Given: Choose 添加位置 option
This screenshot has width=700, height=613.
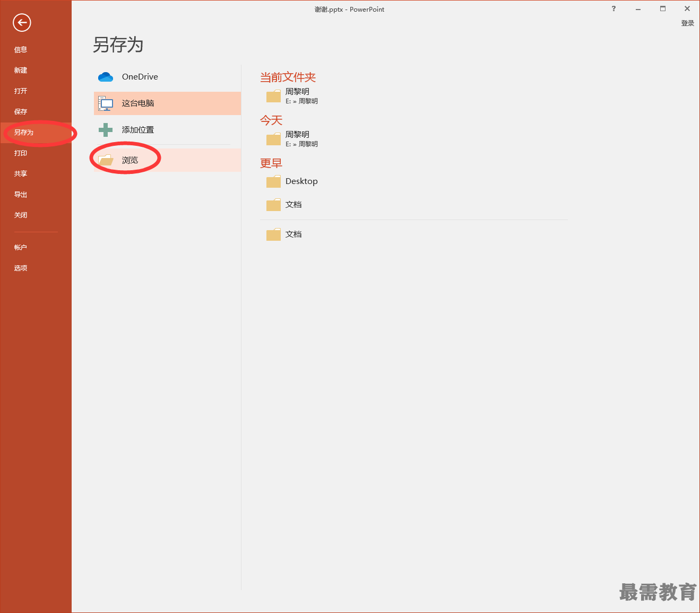Looking at the screenshot, I should tap(167, 130).
